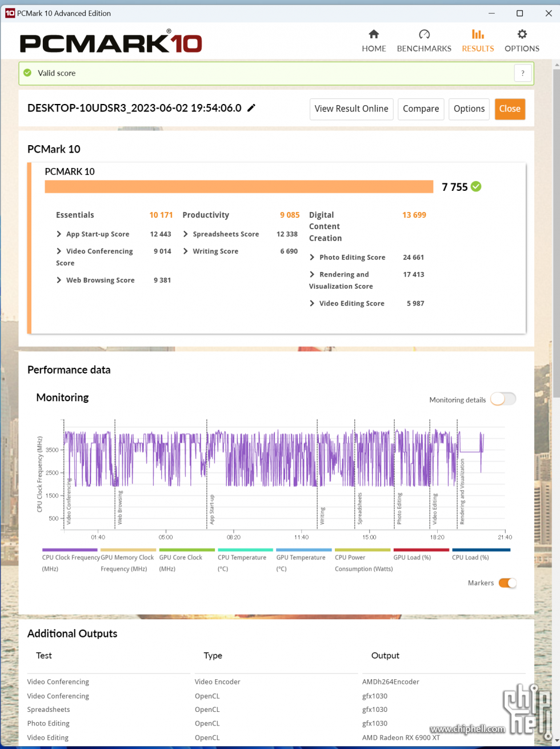Click the Spreadsheets marker in the chart
The height and width of the screenshot is (749, 560).
[359, 508]
